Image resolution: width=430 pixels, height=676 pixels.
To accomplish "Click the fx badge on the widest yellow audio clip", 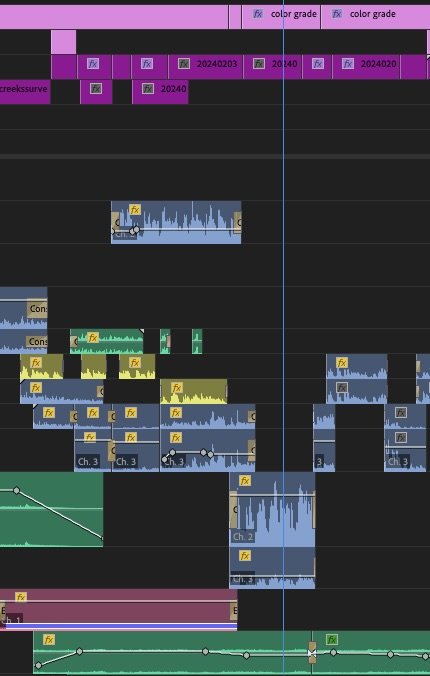I will 176,388.
